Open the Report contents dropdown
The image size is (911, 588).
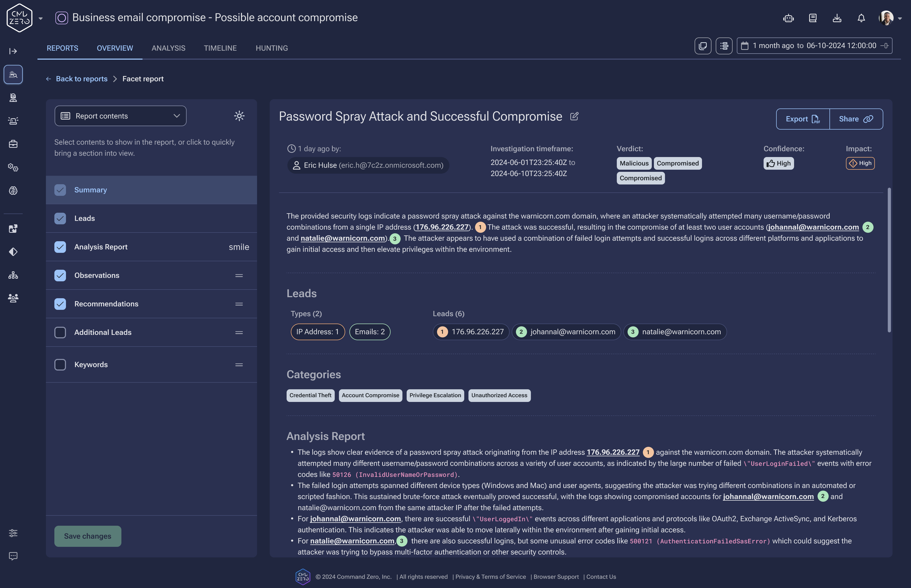[120, 116]
